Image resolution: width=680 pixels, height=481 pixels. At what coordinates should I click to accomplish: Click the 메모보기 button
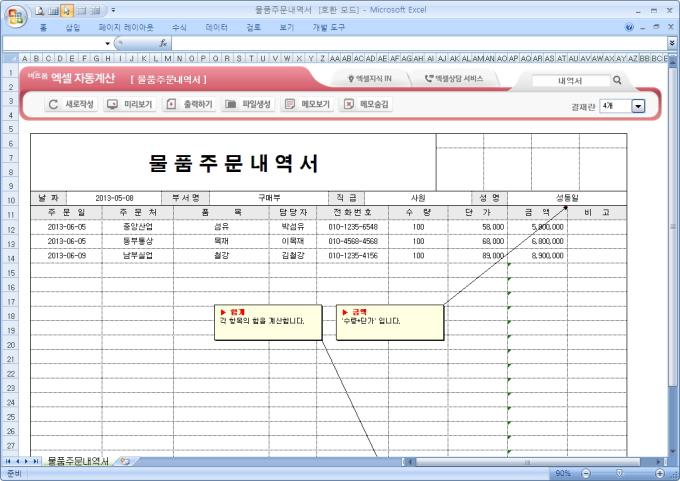(307, 104)
